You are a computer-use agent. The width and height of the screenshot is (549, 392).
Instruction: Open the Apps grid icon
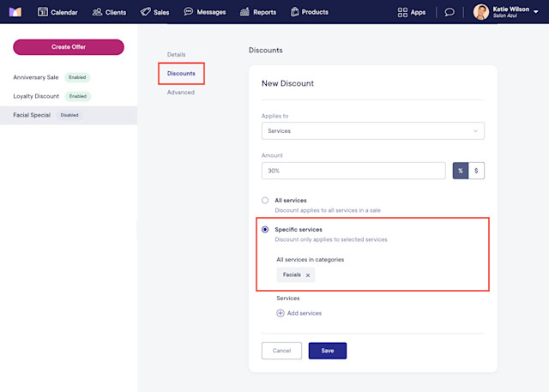click(x=402, y=12)
